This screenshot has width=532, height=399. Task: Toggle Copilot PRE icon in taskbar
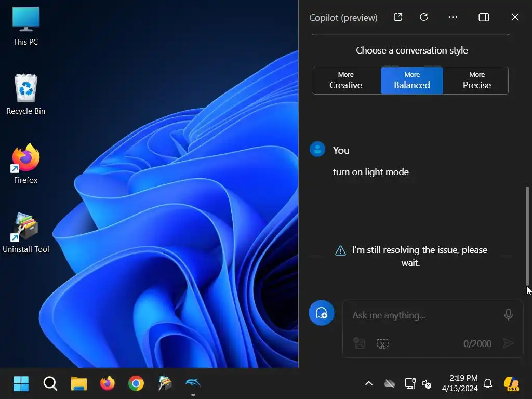tap(512, 384)
